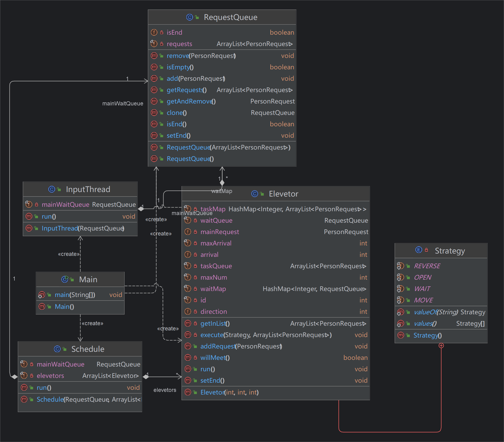Select the getAndRemove() method row
The image size is (504, 442).
(222, 101)
